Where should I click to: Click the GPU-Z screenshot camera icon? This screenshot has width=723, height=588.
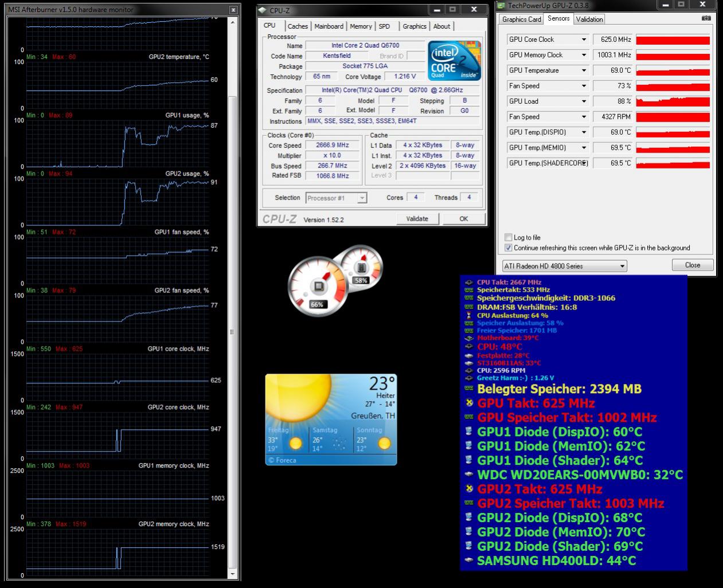pyautogui.click(x=706, y=18)
